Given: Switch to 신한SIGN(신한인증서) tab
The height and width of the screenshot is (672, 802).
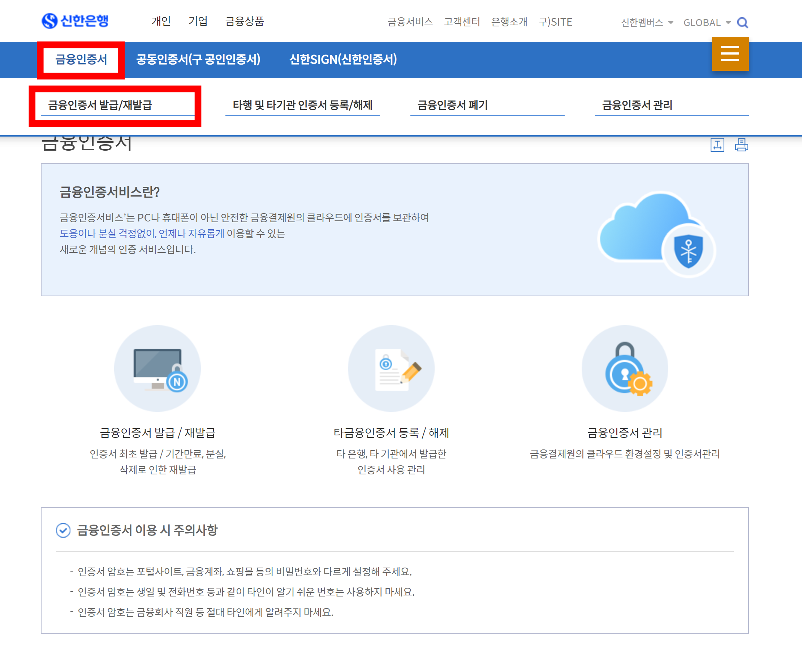Looking at the screenshot, I should pyautogui.click(x=343, y=59).
